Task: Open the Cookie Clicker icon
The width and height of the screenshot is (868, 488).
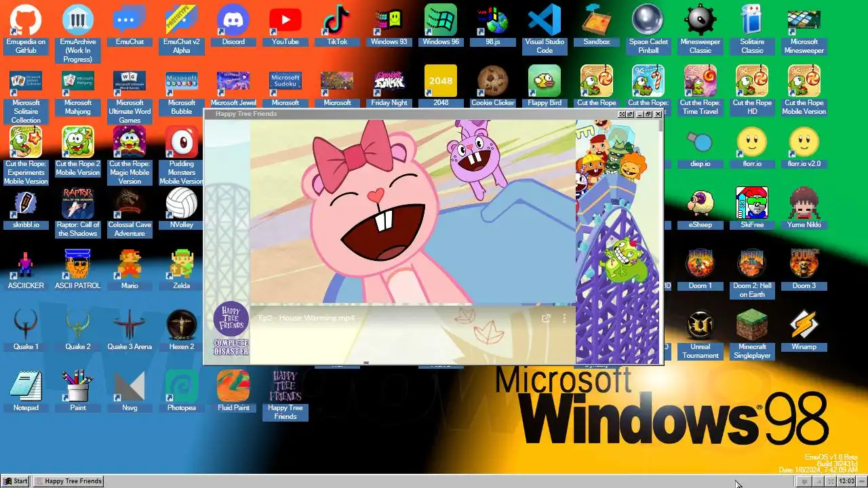Action: [x=493, y=86]
